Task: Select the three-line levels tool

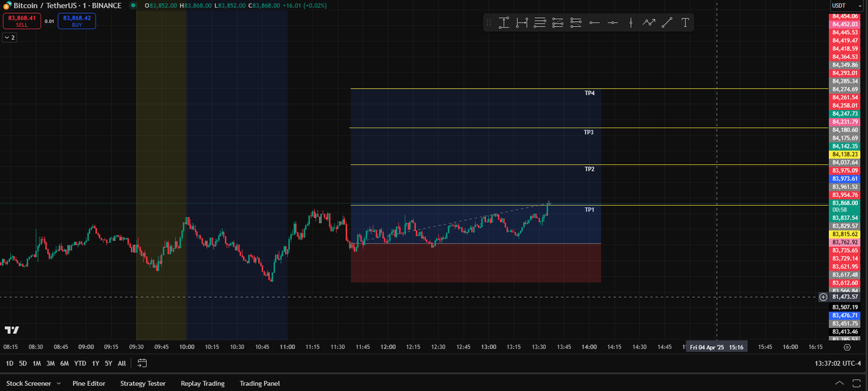Action: [x=540, y=23]
